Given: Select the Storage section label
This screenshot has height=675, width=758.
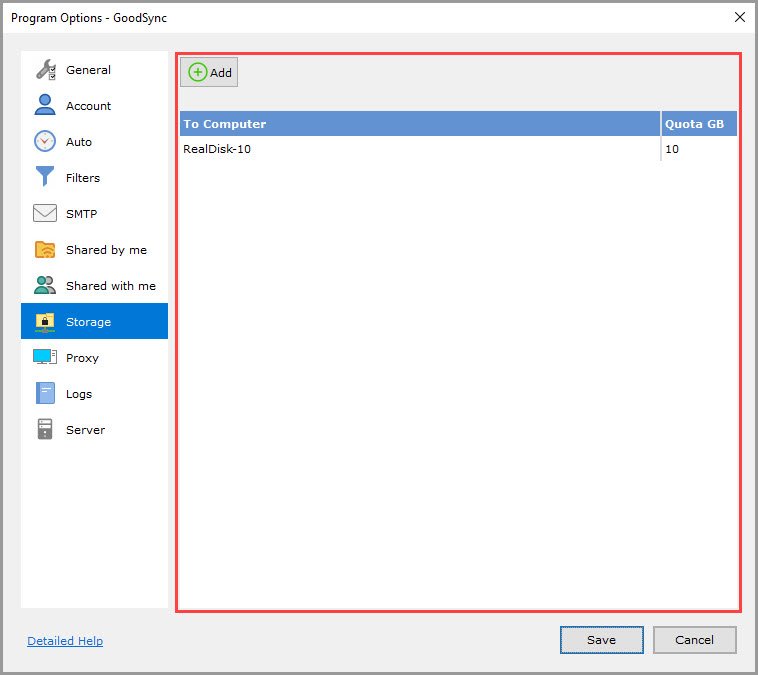Looking at the screenshot, I should click(88, 322).
